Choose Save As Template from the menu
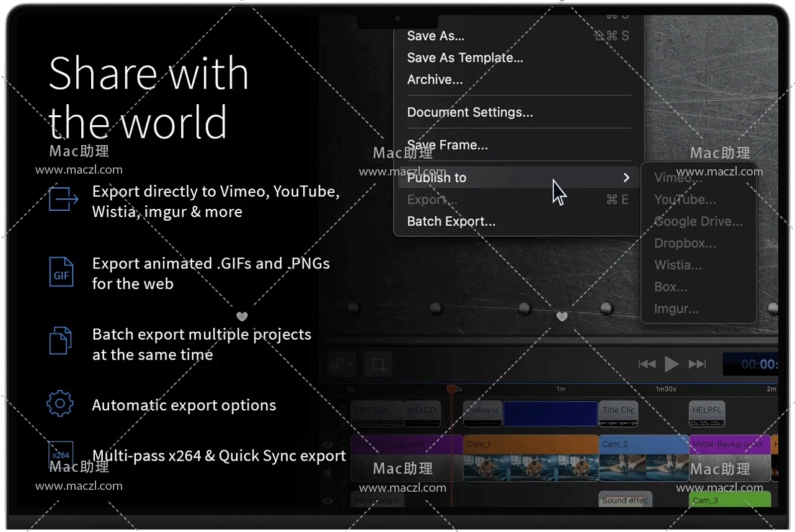The image size is (795, 532). point(464,58)
